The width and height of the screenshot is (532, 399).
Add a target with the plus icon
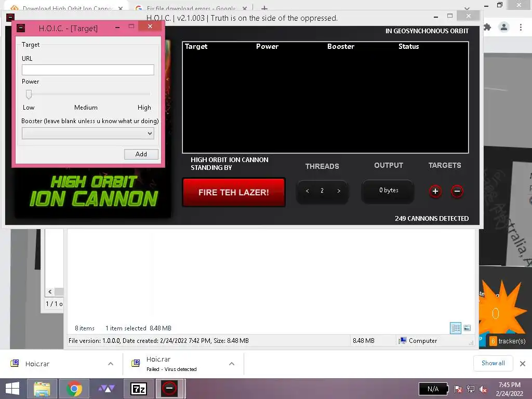tap(435, 191)
